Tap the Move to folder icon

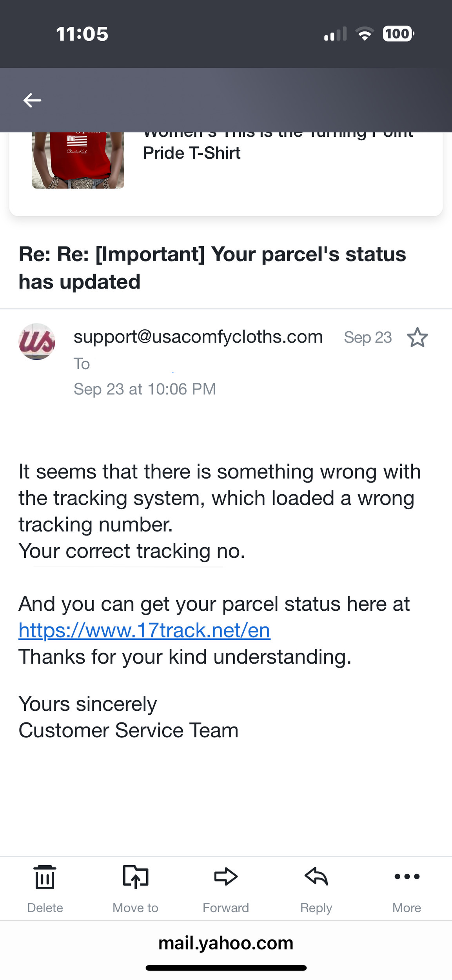click(x=135, y=877)
